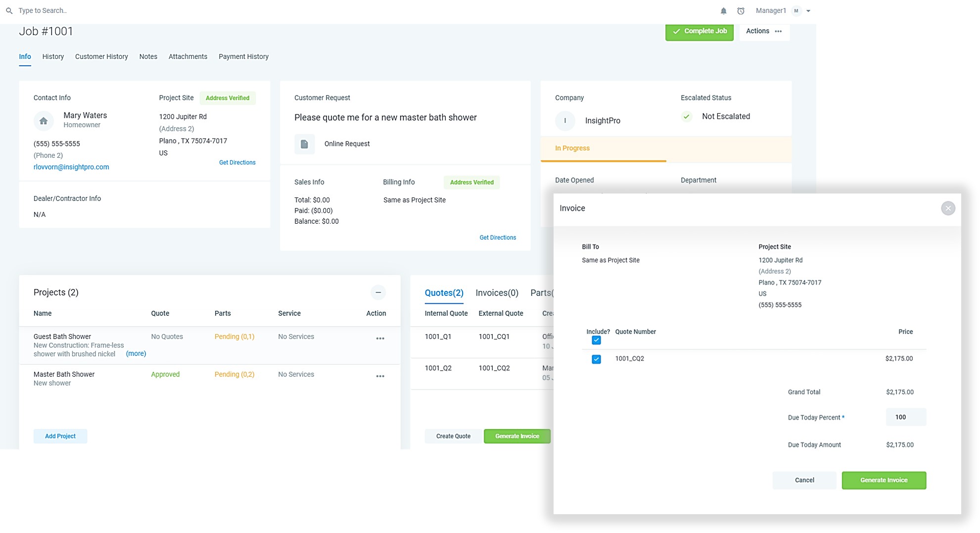Select the Quotes(2) tab
The width and height of the screenshot is (980, 533).
coord(444,293)
